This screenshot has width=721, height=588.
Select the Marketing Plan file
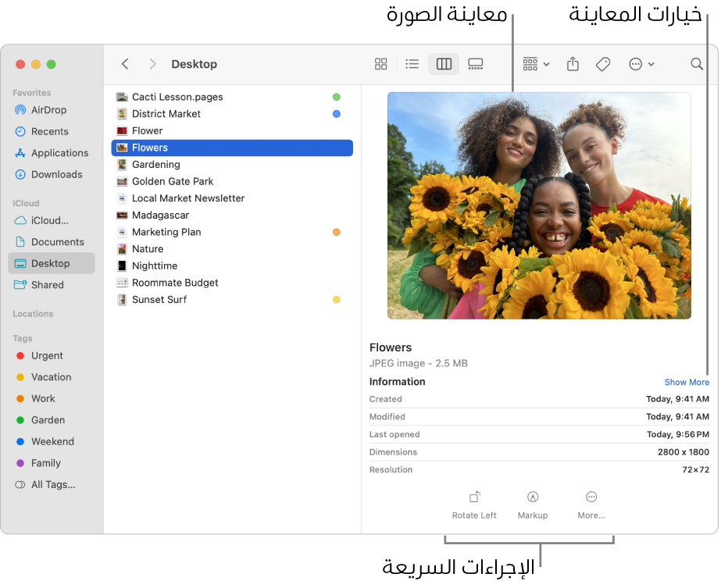click(232, 232)
